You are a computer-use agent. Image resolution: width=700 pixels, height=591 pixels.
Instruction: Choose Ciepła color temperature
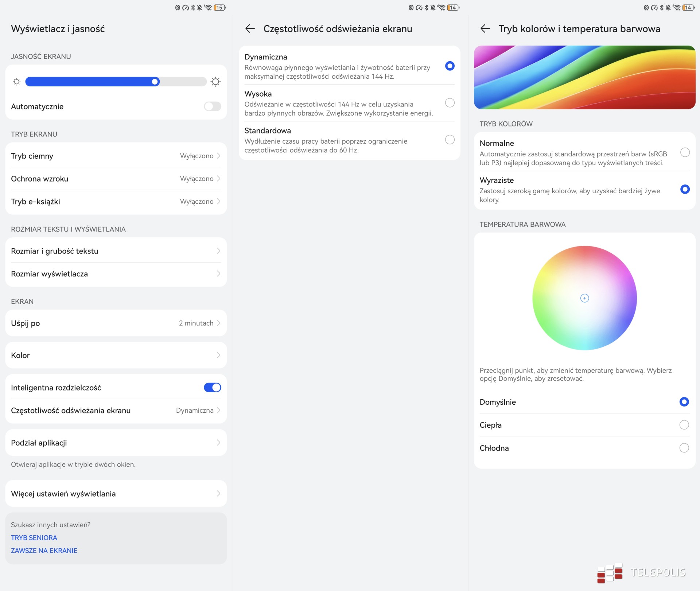684,425
